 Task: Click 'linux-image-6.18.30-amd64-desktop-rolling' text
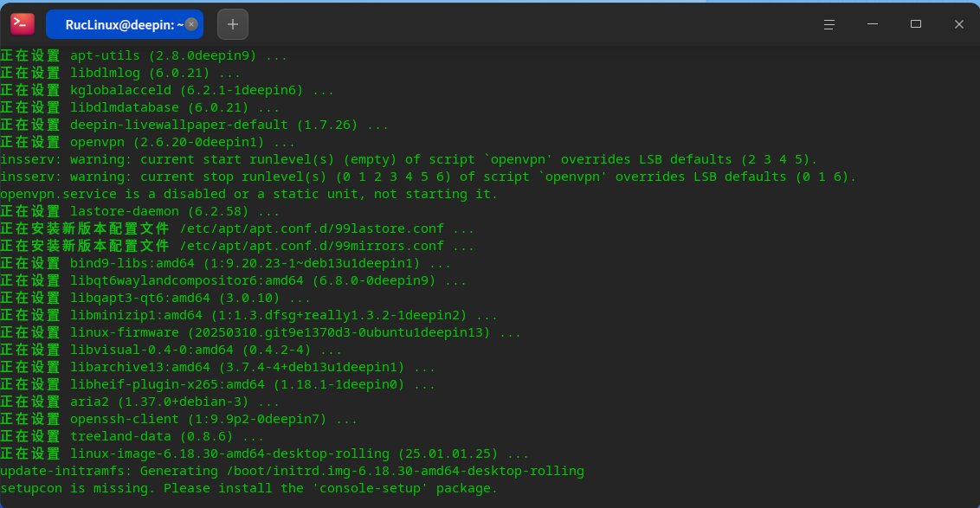pyautogui.click(x=229, y=453)
